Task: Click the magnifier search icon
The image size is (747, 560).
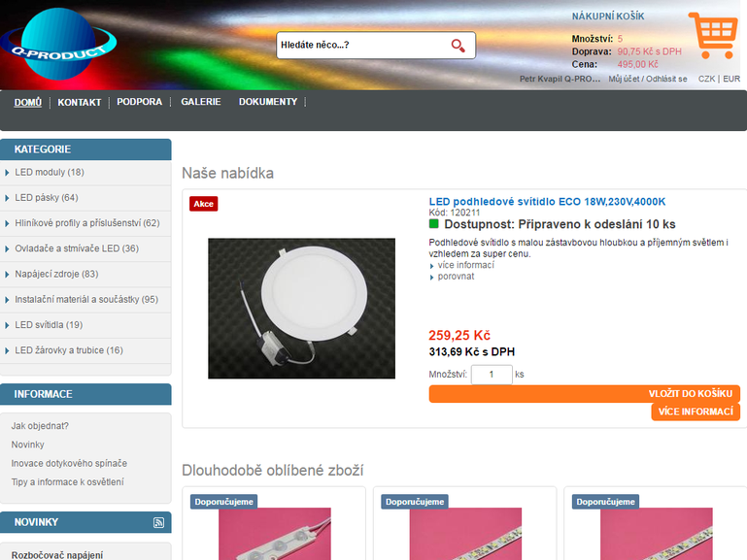Action: [x=458, y=46]
